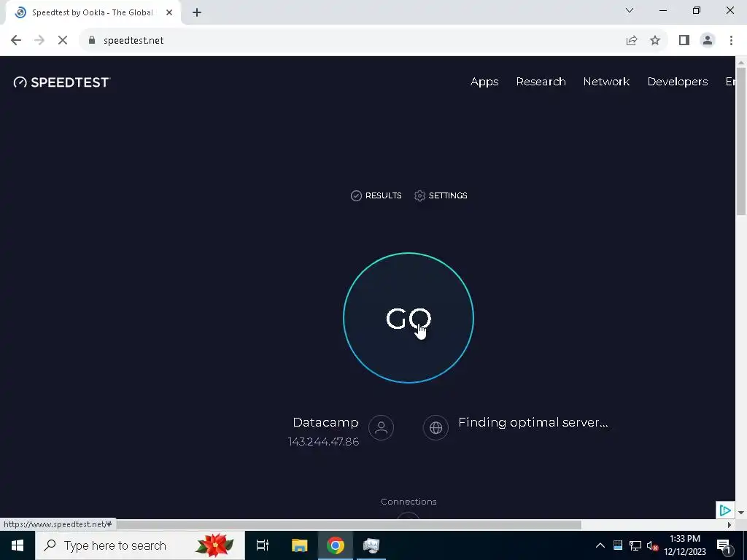Open the Apps navigation item

[484, 82]
